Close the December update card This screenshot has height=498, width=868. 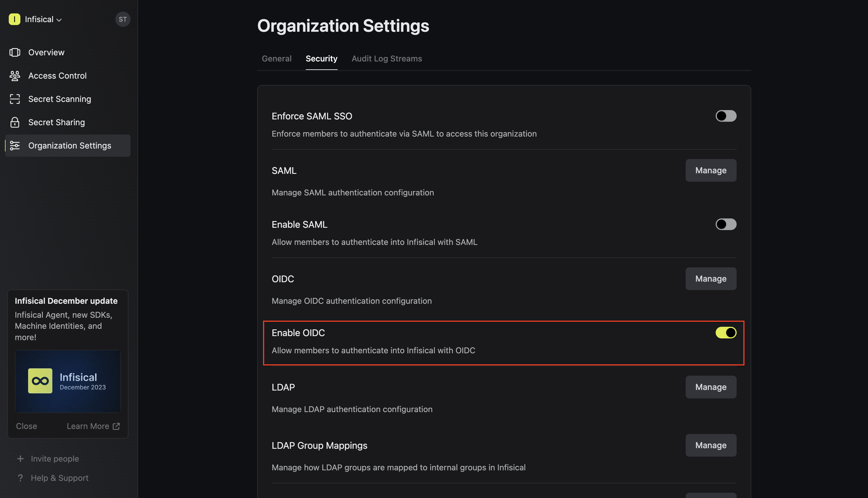pyautogui.click(x=26, y=426)
